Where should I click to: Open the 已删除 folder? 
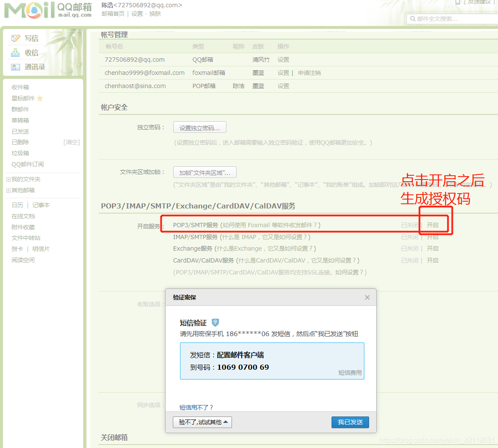coord(20,142)
